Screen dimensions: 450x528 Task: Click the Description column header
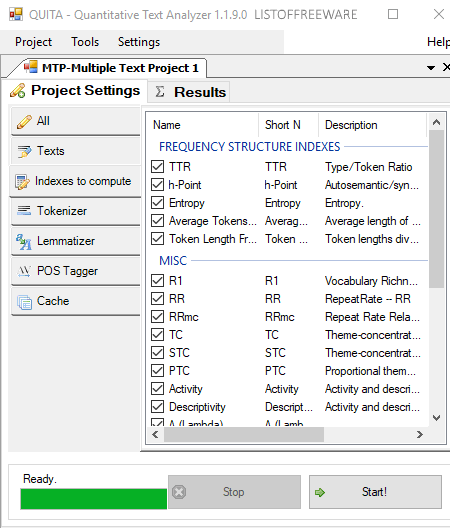[373, 125]
